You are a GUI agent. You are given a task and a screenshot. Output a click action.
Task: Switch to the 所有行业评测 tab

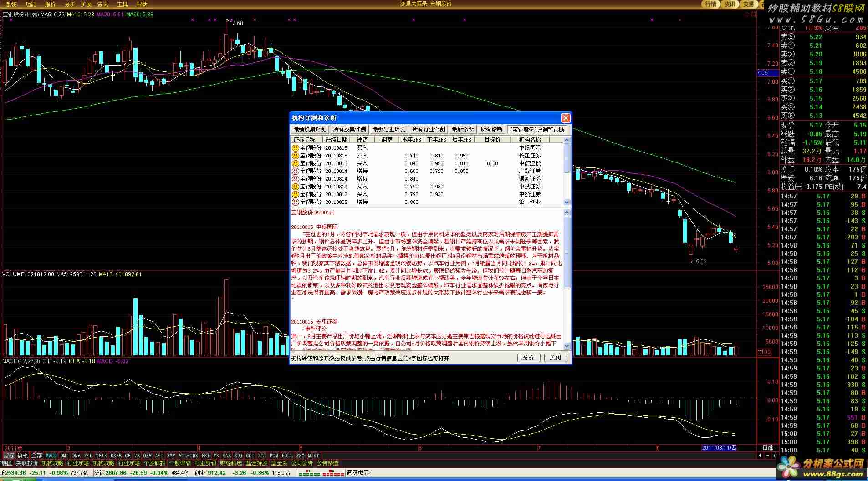tap(429, 129)
